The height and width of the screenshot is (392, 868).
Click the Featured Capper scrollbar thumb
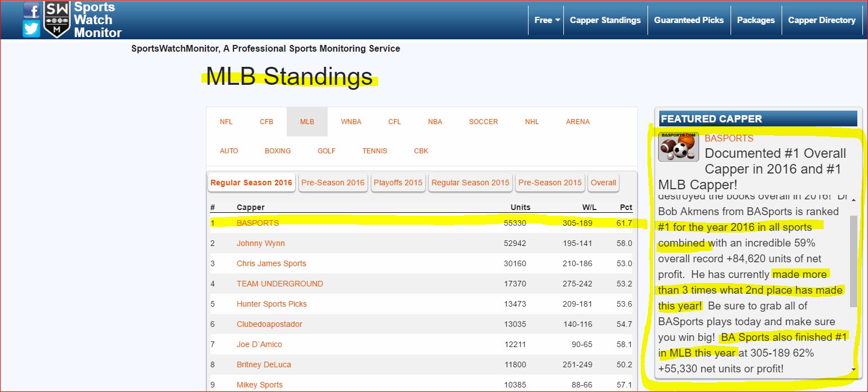coord(853,261)
